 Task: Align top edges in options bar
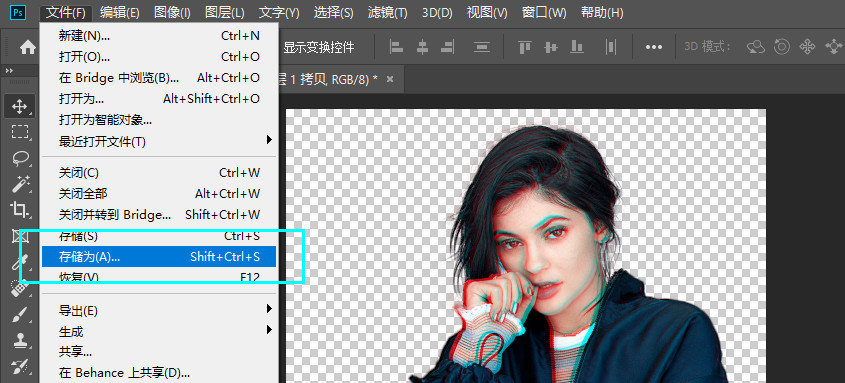pyautogui.click(x=525, y=47)
